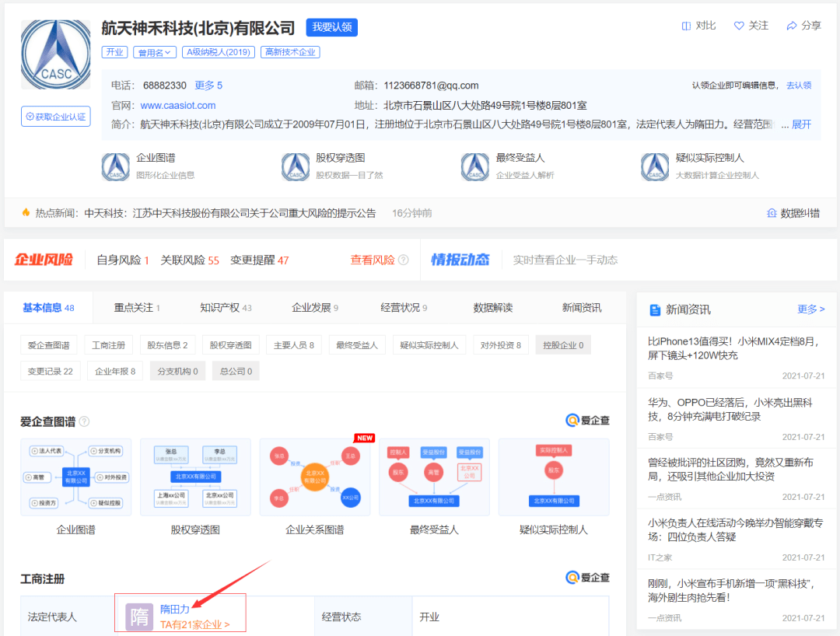Click the 自身风险 1 indicator
The height and width of the screenshot is (636, 840).
pos(123,260)
